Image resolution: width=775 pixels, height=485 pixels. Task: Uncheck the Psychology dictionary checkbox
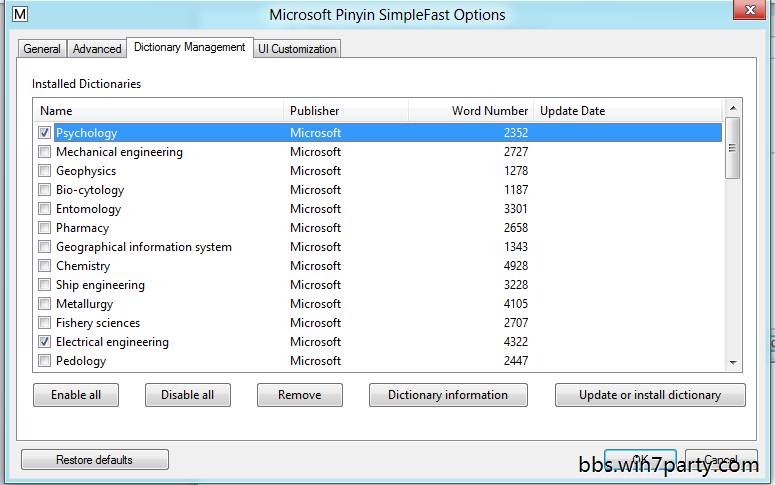point(44,132)
